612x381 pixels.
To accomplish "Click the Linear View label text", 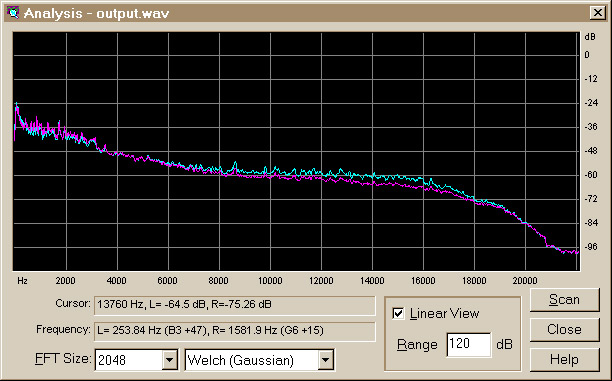I will pos(444,313).
